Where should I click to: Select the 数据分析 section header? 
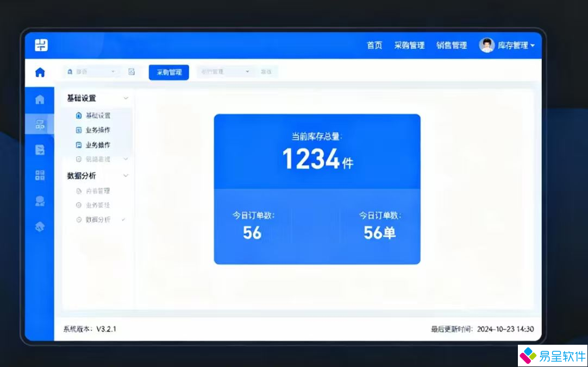pyautogui.click(x=82, y=176)
